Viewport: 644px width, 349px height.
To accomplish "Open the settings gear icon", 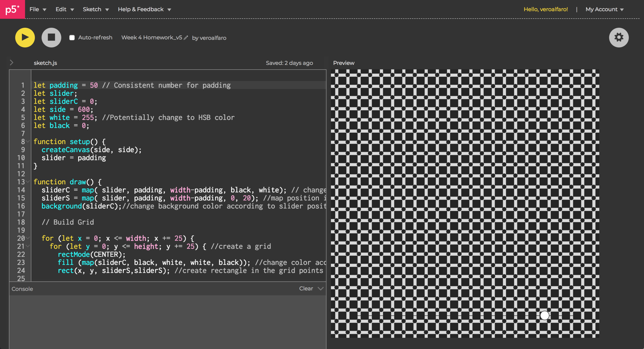I will coord(618,38).
